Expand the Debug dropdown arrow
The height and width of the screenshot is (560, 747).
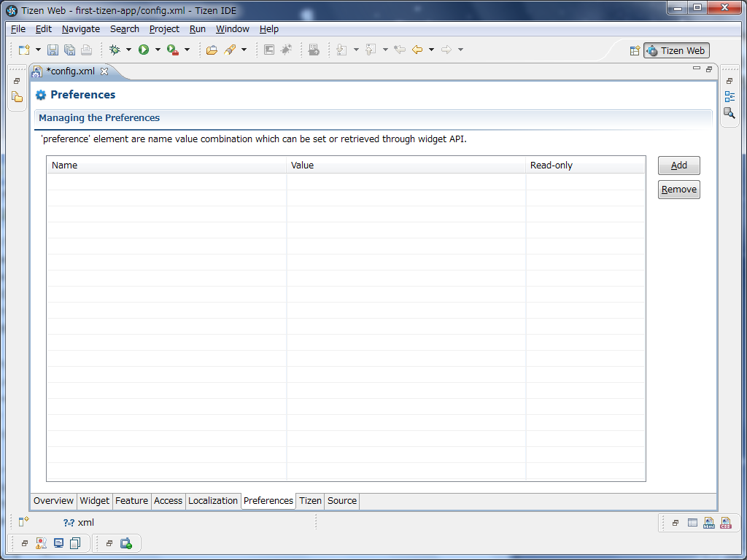[128, 50]
